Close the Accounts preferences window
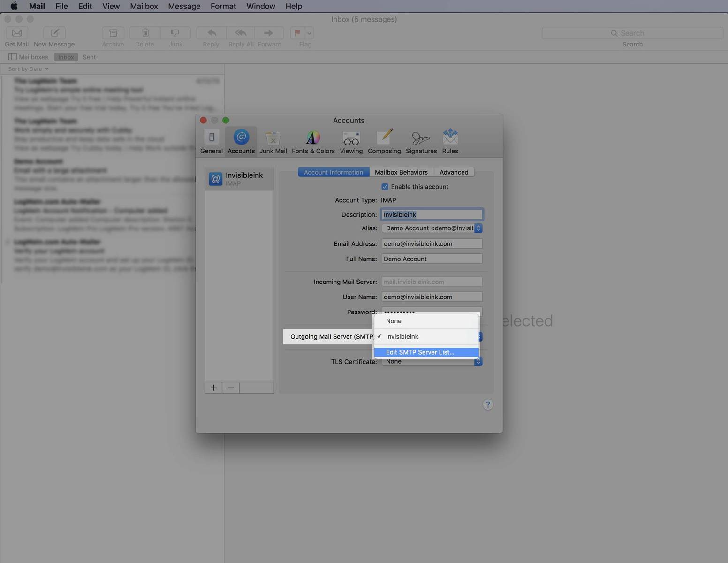Screen dimensions: 728x563 click(x=203, y=120)
